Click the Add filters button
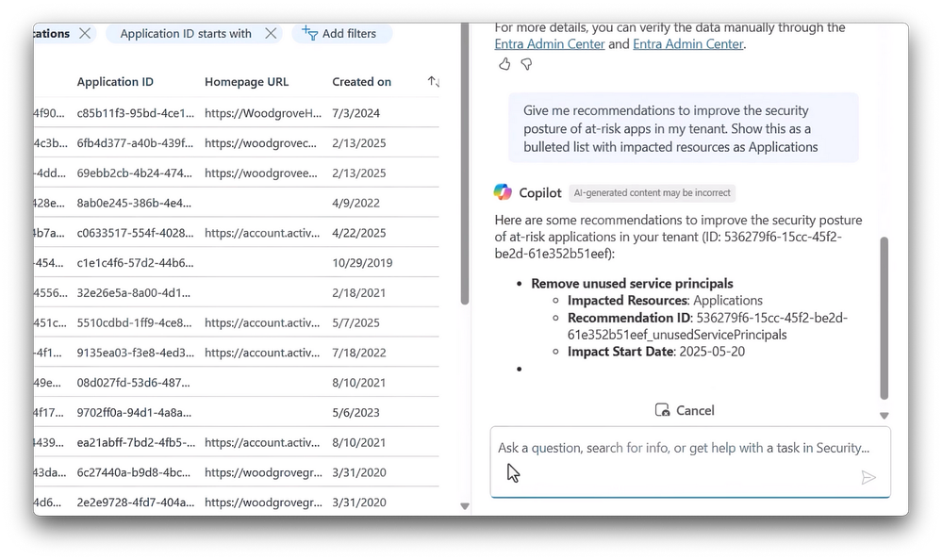Image resolution: width=942 pixels, height=560 pixels. coord(339,34)
